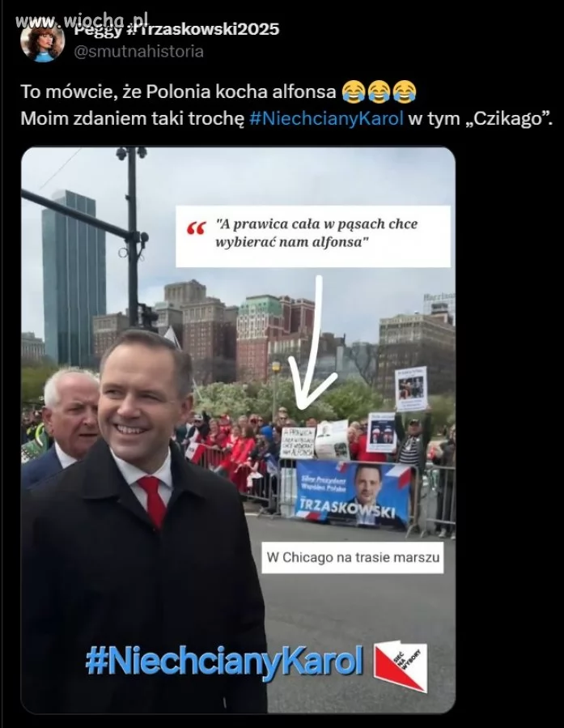Open the attached Chicago march photo

click(238, 430)
